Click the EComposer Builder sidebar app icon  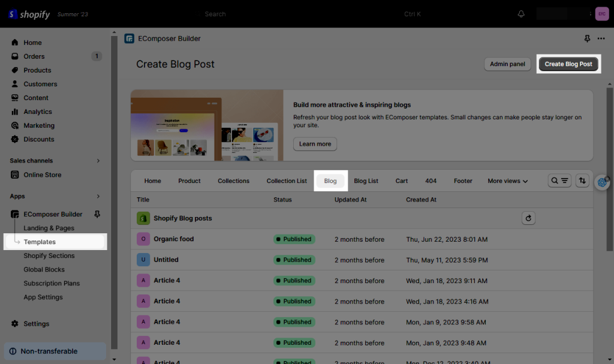tap(15, 214)
